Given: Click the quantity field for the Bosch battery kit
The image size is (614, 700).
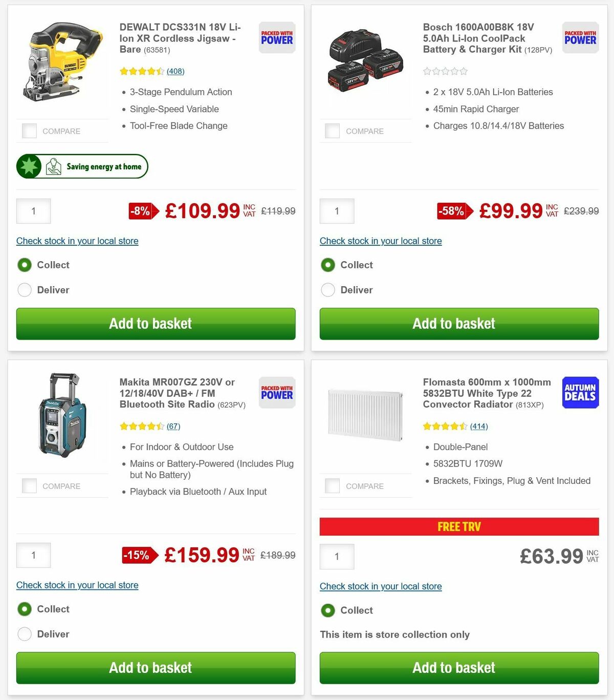Looking at the screenshot, I should click(x=337, y=210).
